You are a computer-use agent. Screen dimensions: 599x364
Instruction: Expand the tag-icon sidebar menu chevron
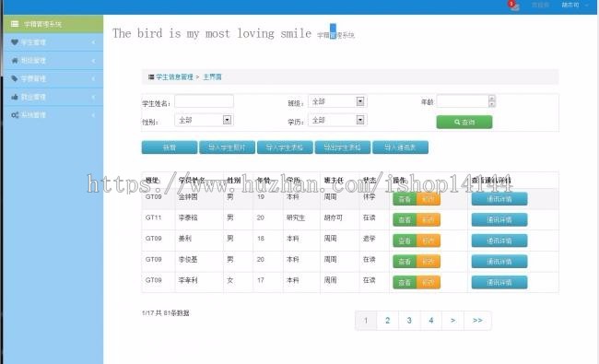pos(94,78)
